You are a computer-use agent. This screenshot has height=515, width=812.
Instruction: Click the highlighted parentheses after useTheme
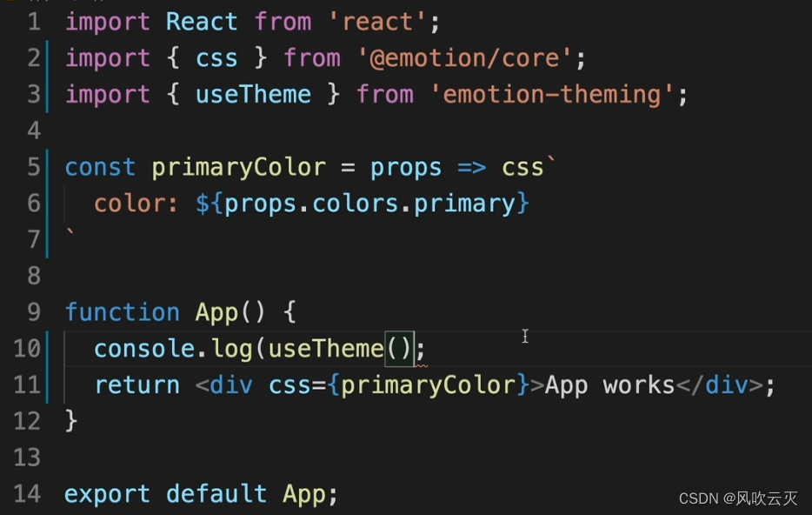399,349
